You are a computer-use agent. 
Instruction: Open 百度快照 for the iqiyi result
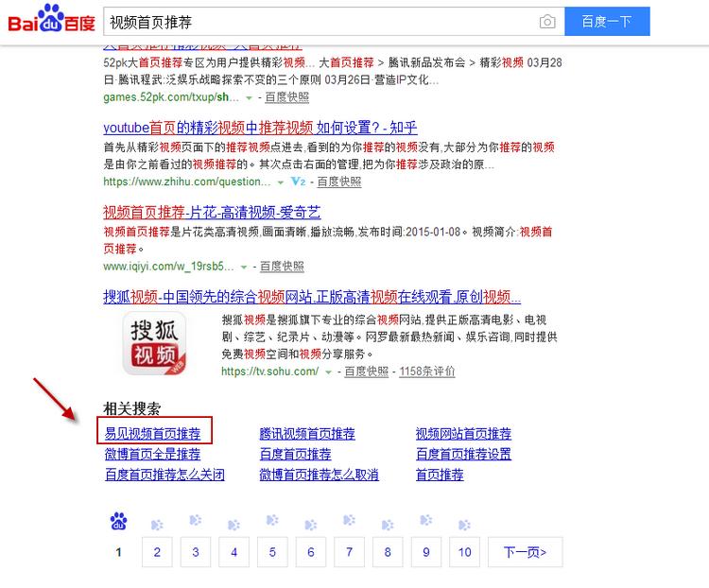[x=282, y=267]
